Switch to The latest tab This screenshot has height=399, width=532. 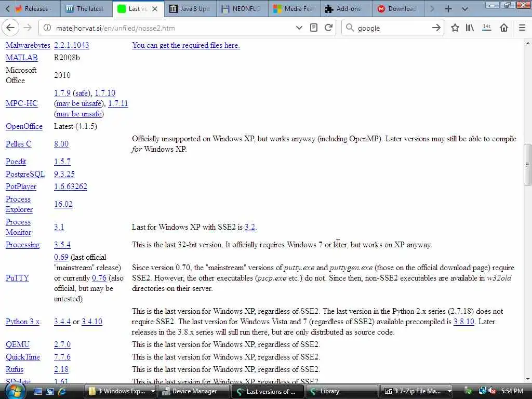point(87,9)
